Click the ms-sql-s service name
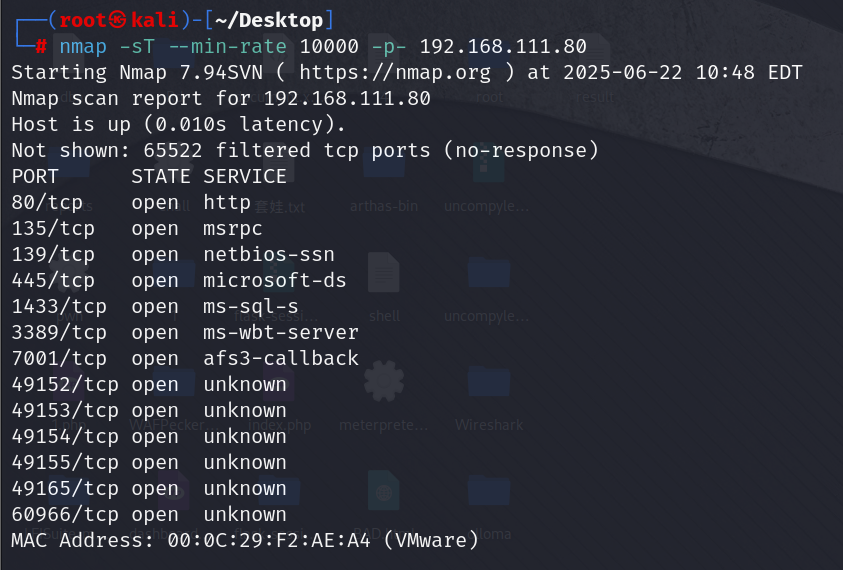 click(251, 306)
